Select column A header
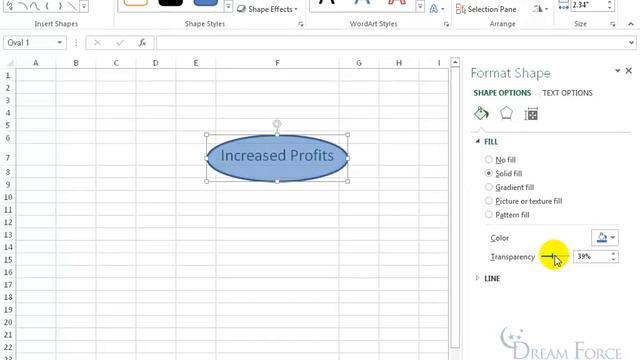This screenshot has height=360, width=640. tap(36, 63)
